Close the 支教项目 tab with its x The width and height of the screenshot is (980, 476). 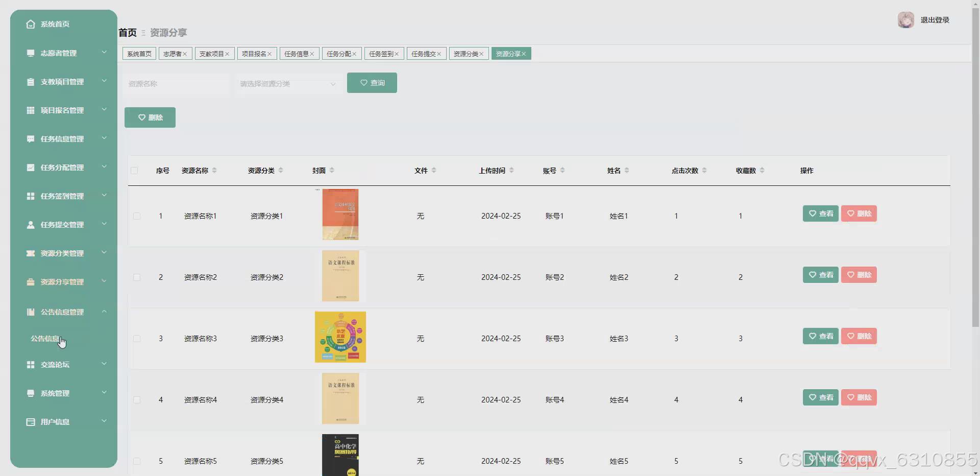coord(227,54)
